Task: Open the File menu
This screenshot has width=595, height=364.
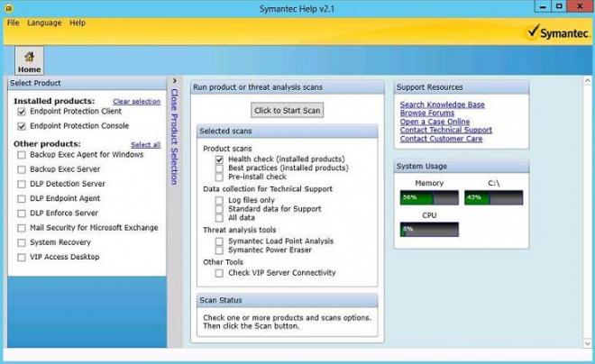Action: tap(13, 23)
